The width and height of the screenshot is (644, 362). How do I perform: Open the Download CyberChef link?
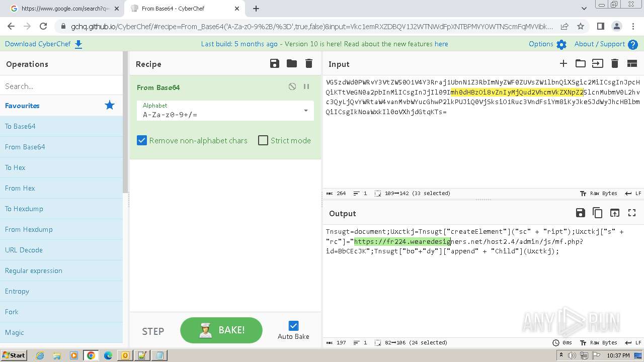[x=38, y=44]
